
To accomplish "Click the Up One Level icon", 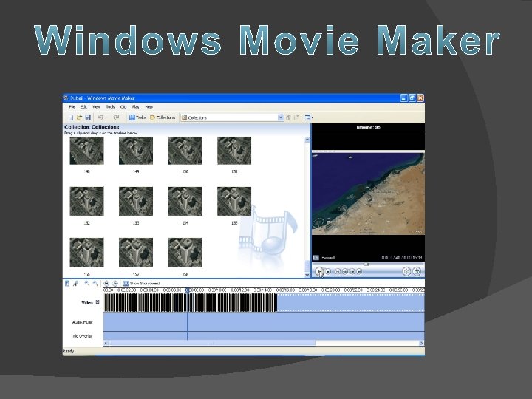I will coord(288,117).
